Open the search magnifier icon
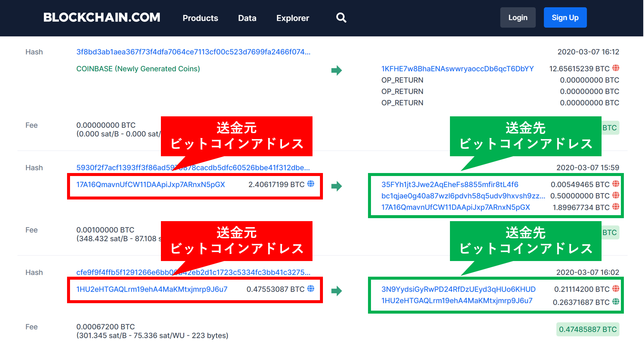 (x=341, y=18)
